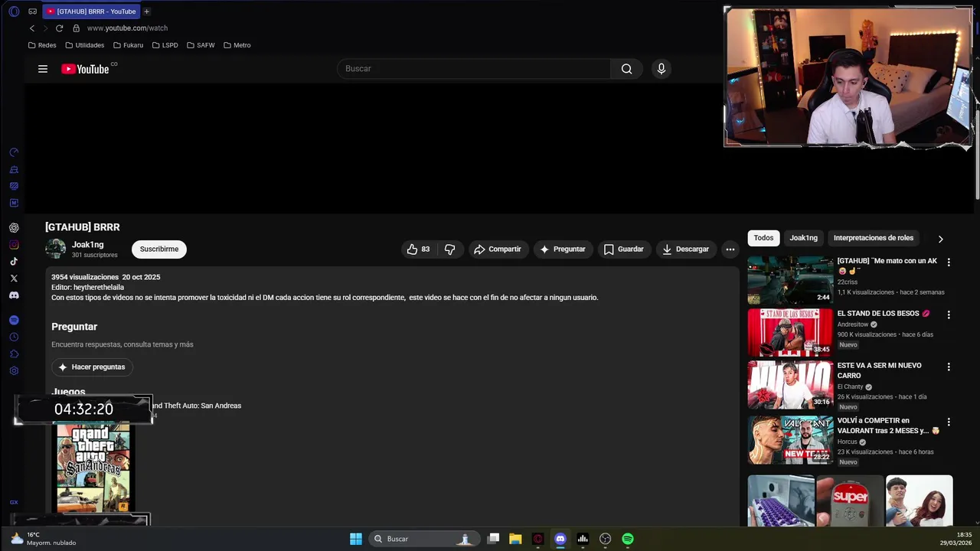The height and width of the screenshot is (551, 980).
Task: Open options for ESTE VA A SER MI NUEVO CARRO
Action: 949,367
